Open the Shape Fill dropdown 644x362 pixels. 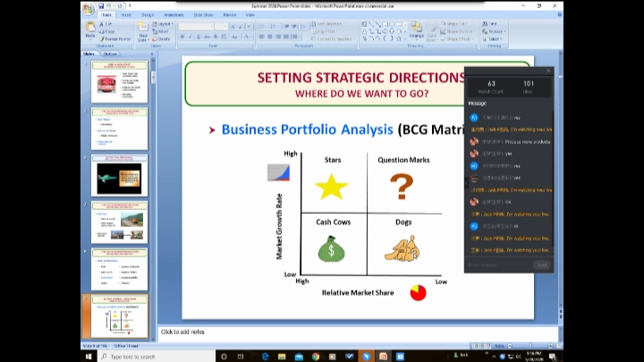coord(458,24)
